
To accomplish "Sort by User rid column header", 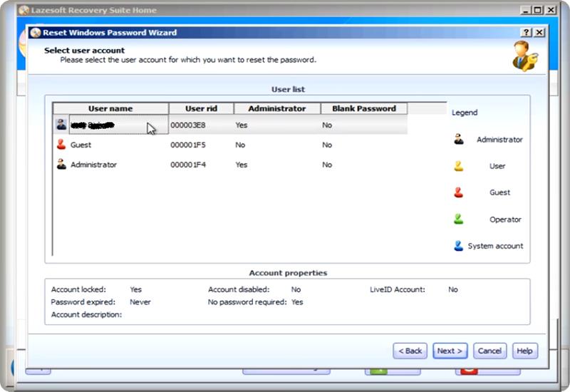I will (x=201, y=108).
